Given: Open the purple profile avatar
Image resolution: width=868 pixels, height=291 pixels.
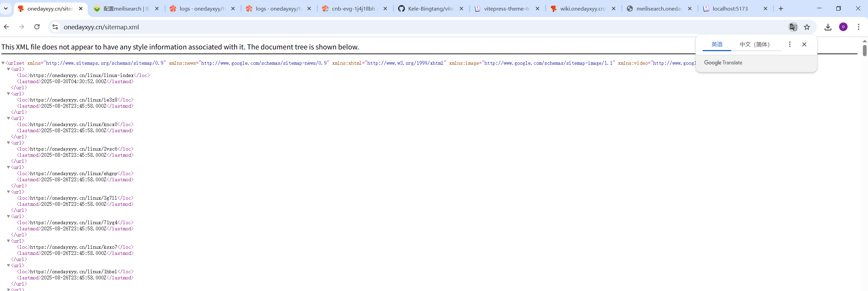Looking at the screenshot, I should pos(843,27).
